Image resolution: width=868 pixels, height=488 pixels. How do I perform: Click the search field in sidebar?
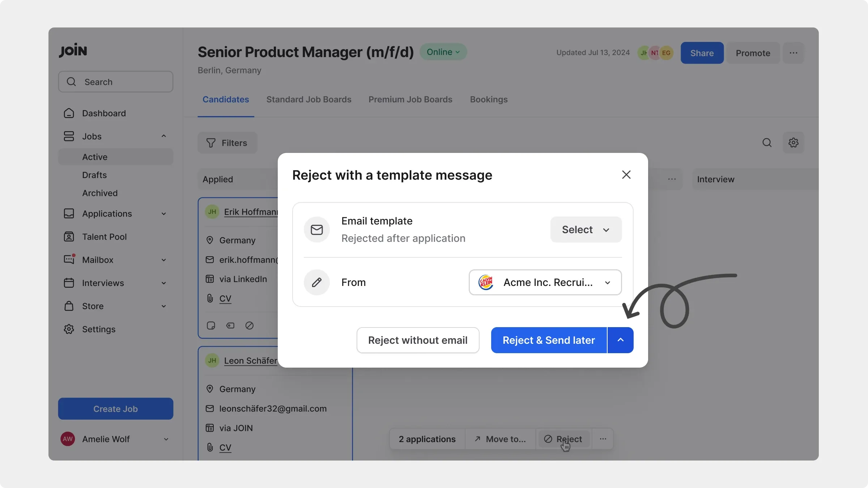pos(116,82)
